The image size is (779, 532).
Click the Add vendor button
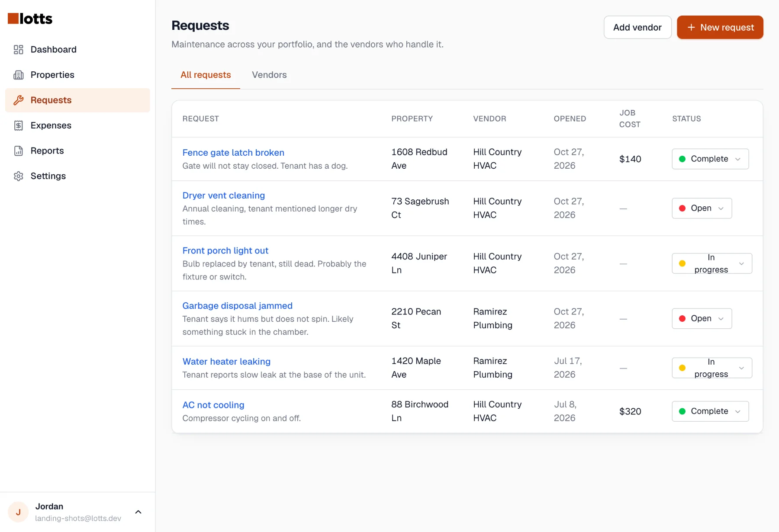pyautogui.click(x=637, y=27)
